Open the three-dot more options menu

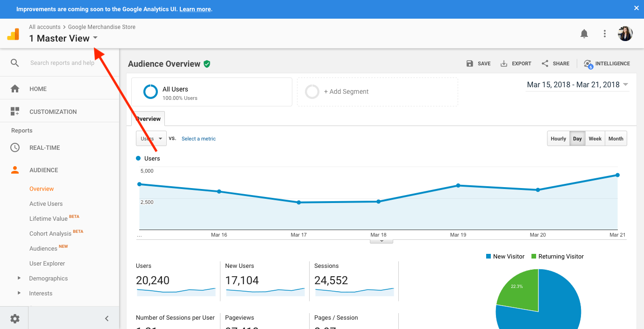[x=605, y=34]
